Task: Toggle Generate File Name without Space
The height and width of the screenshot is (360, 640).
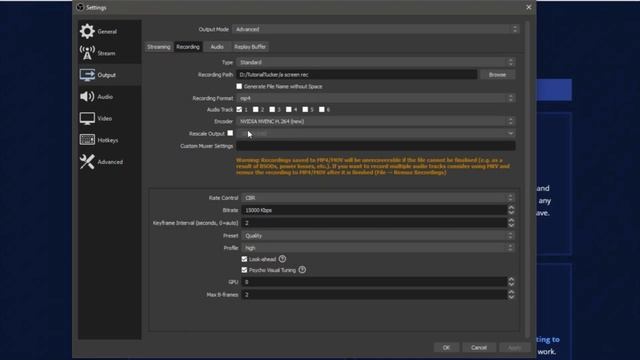Action: point(239,87)
